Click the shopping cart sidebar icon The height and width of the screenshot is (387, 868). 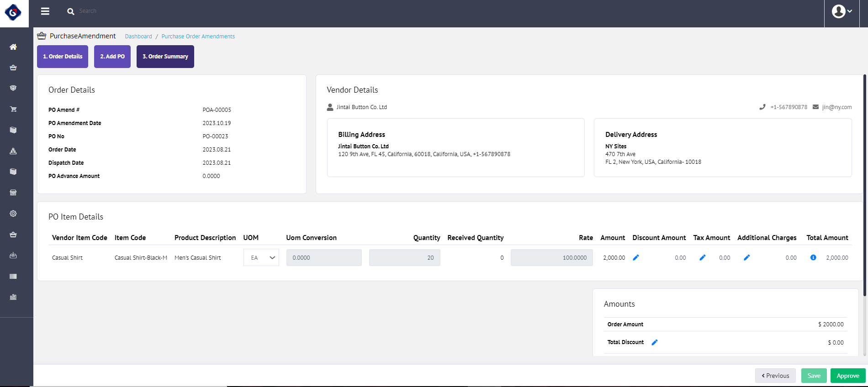(x=13, y=109)
